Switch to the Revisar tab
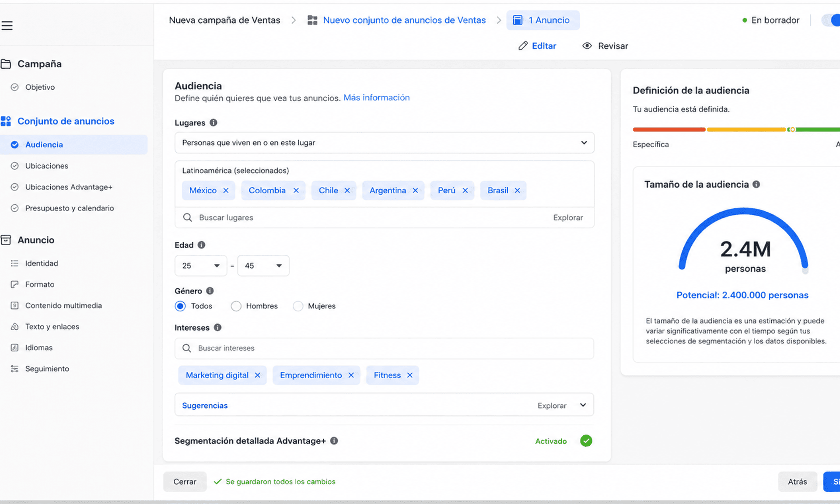This screenshot has width=840, height=504. tap(605, 46)
